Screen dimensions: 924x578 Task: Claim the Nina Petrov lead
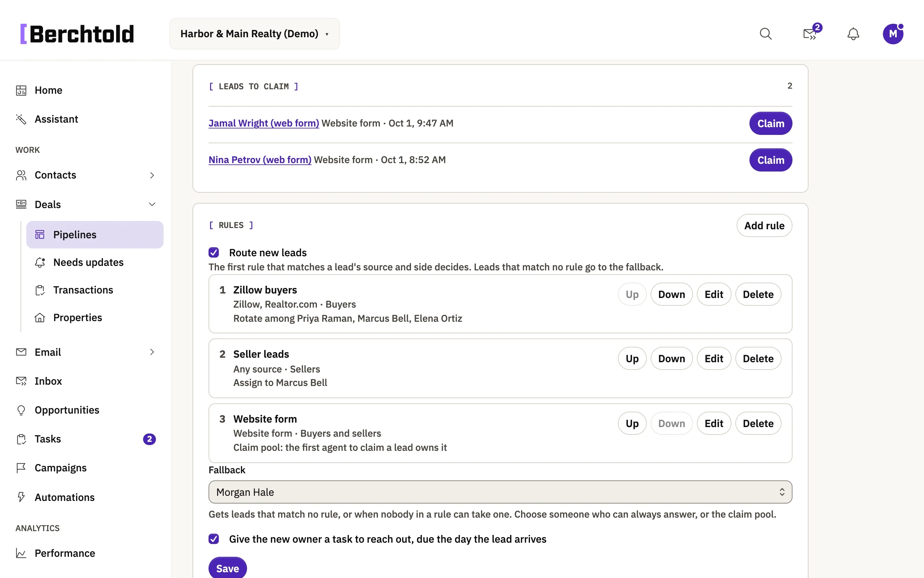point(771,160)
